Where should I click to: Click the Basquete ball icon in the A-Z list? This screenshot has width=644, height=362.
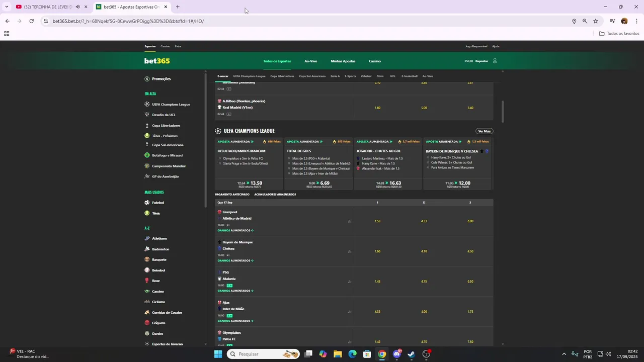(x=147, y=259)
